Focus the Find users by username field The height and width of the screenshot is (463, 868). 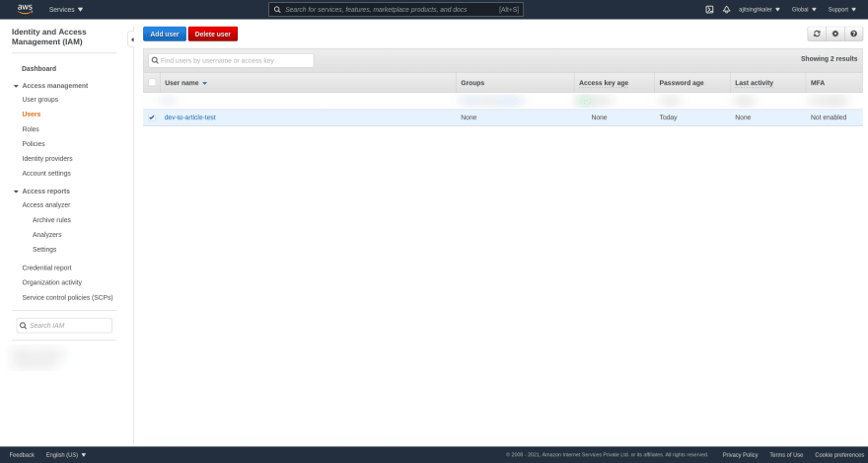tap(231, 60)
